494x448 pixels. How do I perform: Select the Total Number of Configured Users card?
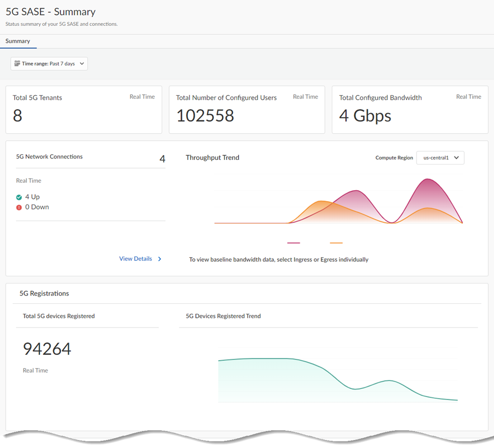(247, 110)
